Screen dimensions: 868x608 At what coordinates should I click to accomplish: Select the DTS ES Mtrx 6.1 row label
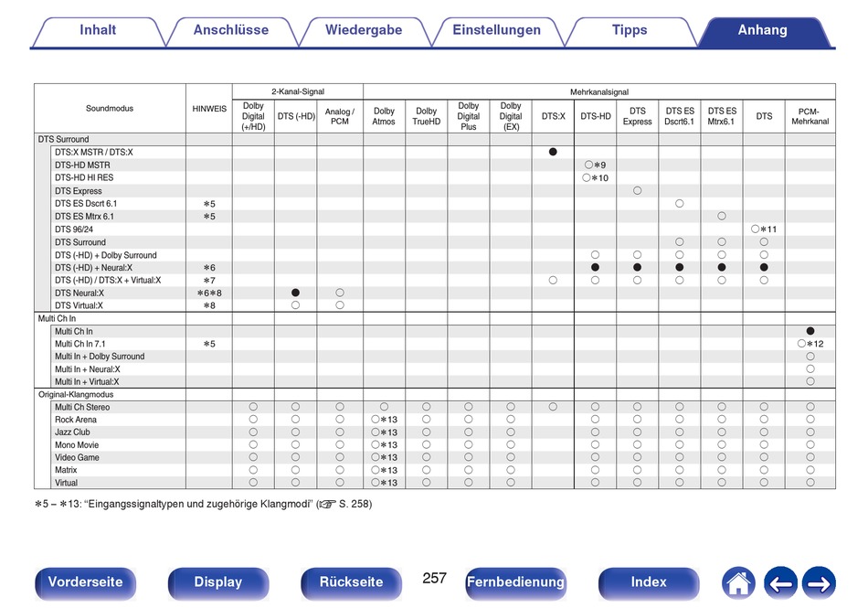point(84,217)
